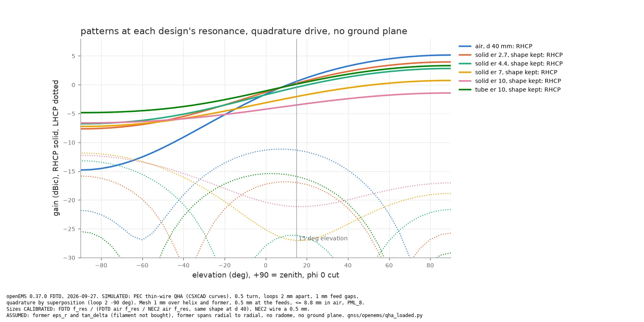644x322 pixels.
Task: Click the blue line sample for air d 40 mm
Action: coord(465,46)
